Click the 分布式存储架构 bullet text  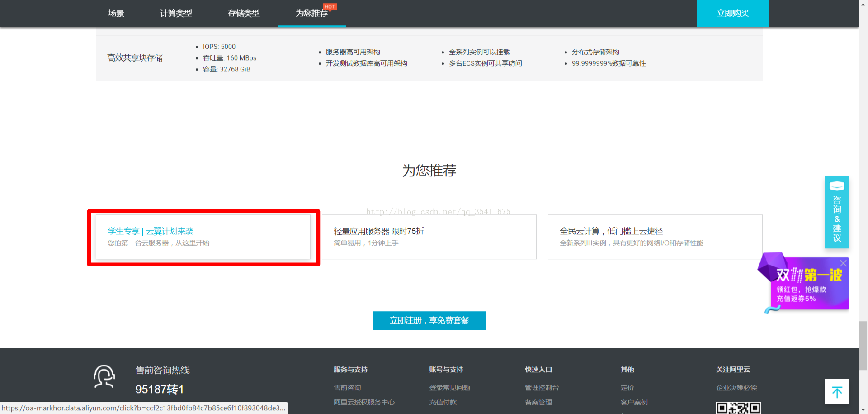(595, 52)
